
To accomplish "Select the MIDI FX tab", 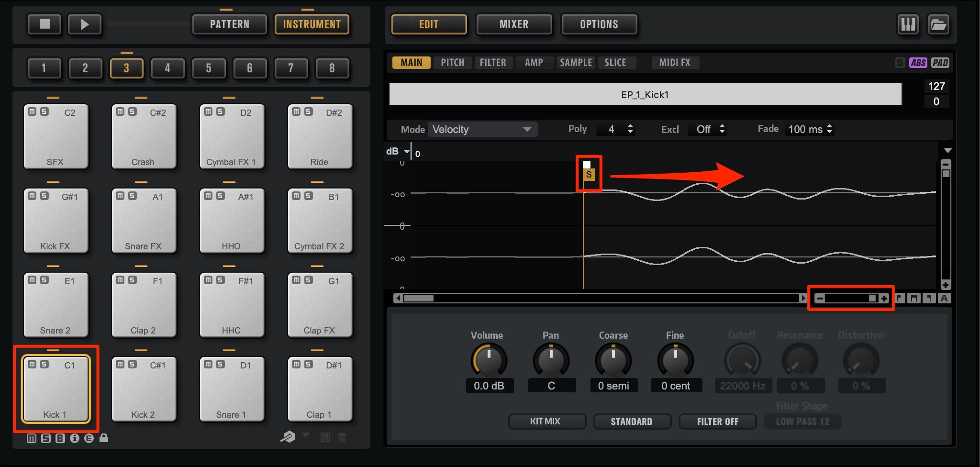I will coord(675,63).
